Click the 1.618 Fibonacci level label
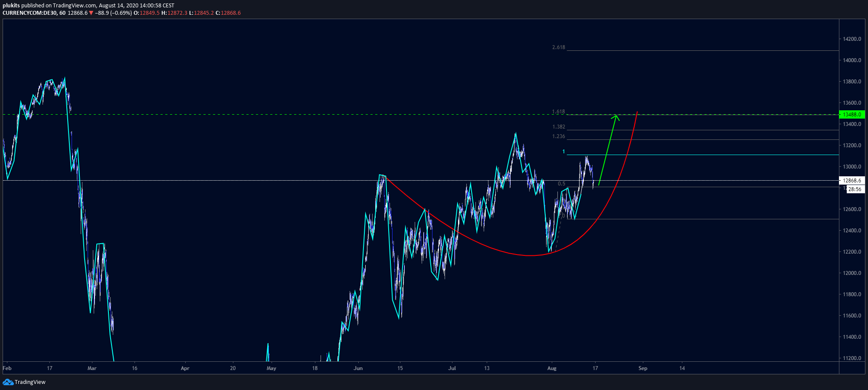 tap(559, 112)
